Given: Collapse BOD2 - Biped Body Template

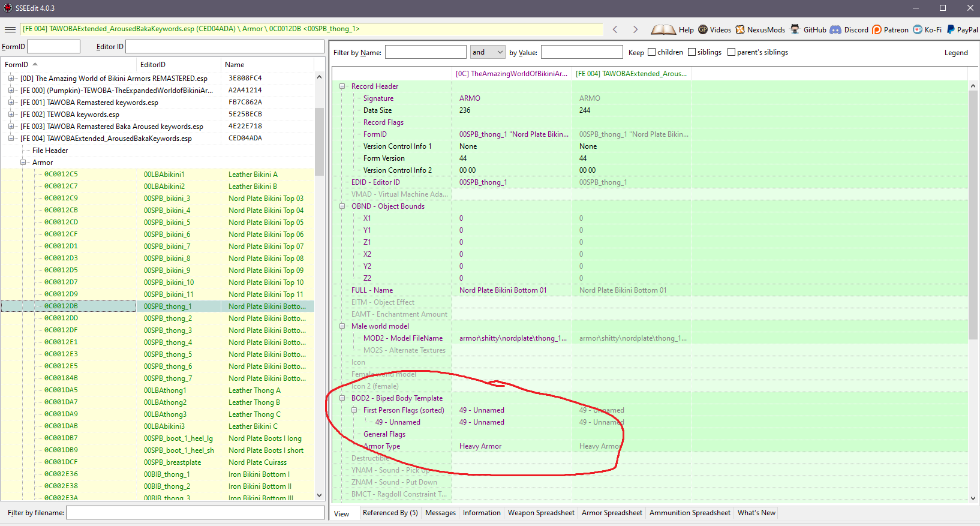Looking at the screenshot, I should pyautogui.click(x=342, y=398).
